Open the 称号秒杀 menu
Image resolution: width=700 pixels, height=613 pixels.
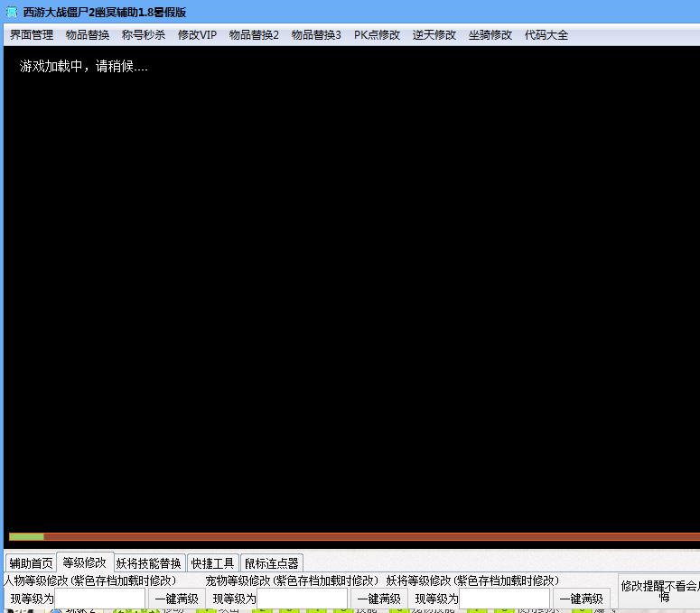tap(144, 35)
